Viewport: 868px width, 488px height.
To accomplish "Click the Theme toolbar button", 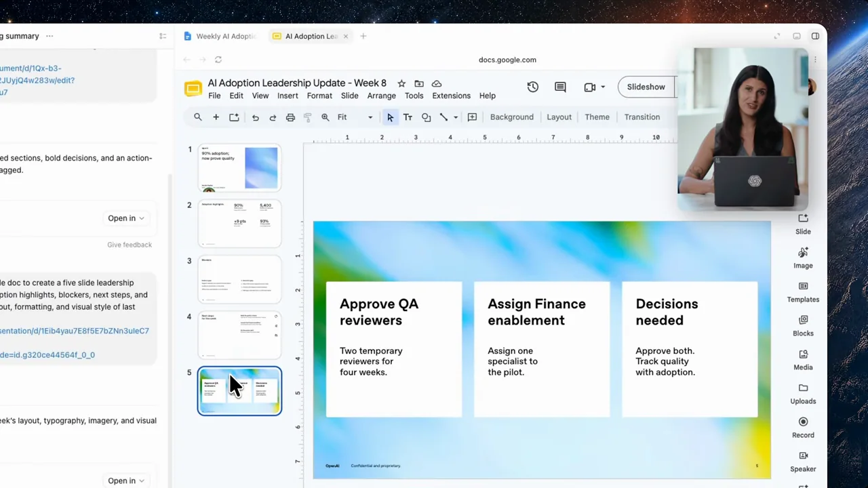I will click(597, 117).
